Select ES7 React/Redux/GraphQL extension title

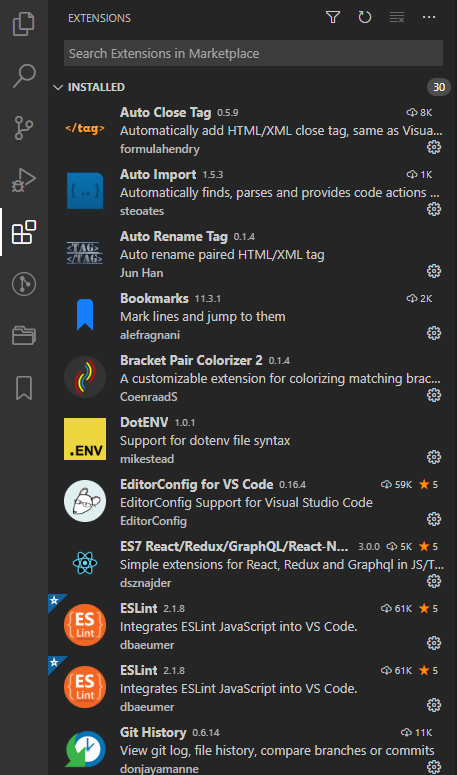pos(234,546)
